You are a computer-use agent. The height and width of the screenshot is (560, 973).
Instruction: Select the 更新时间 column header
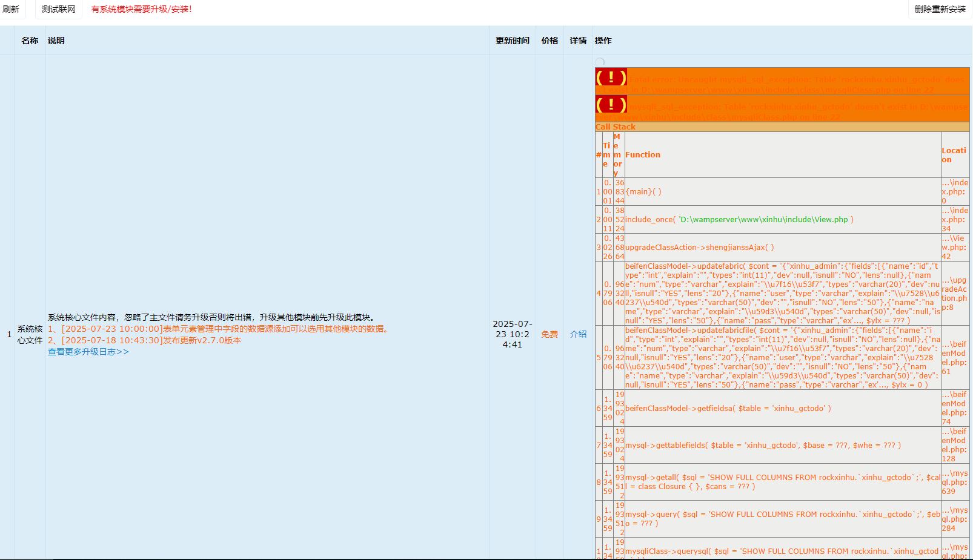pyautogui.click(x=512, y=41)
